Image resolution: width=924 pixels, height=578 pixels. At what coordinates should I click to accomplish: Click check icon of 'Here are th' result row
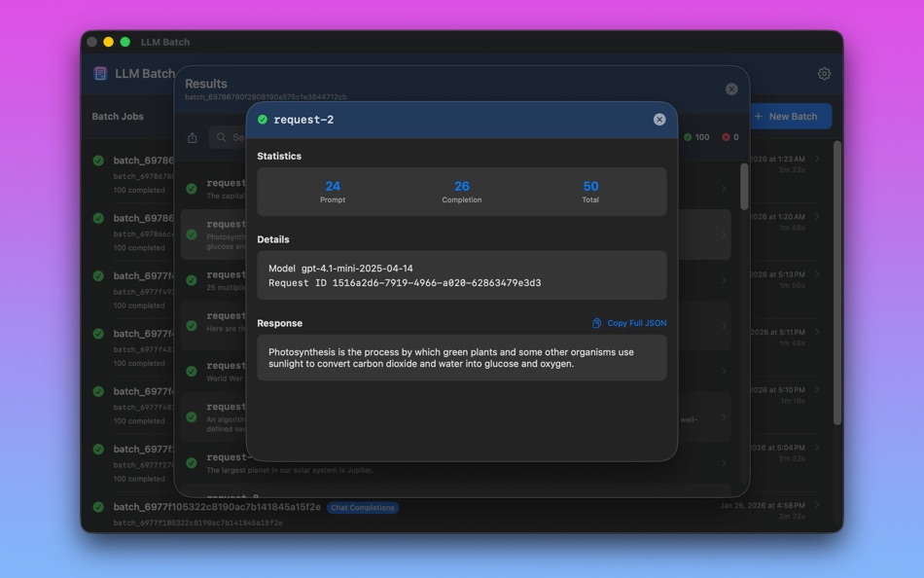pos(192,326)
